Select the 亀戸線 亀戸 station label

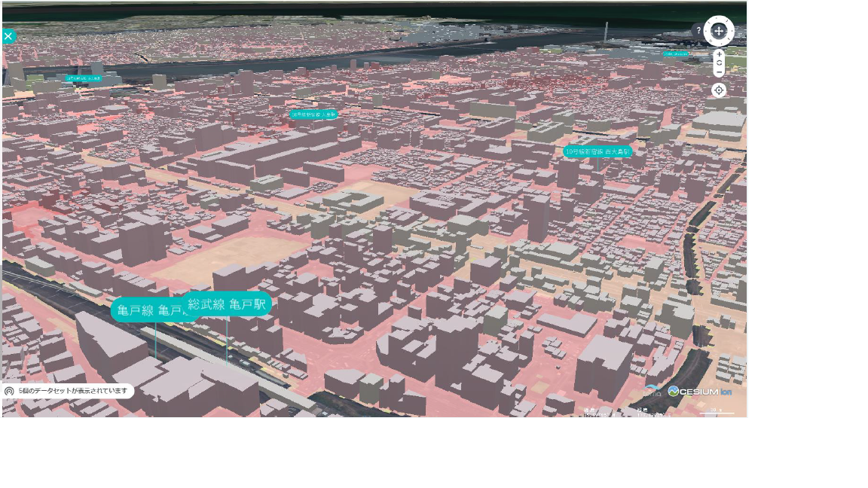tap(148, 310)
